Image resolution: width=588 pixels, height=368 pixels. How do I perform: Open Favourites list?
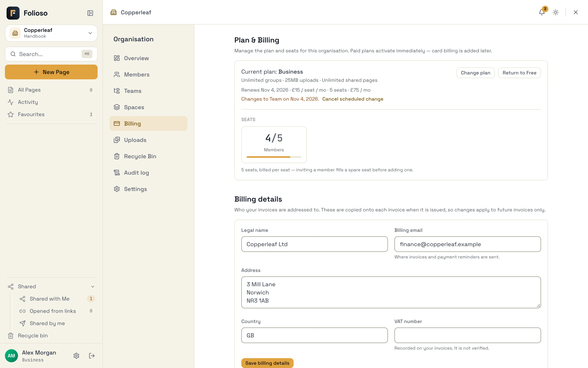(x=51, y=114)
